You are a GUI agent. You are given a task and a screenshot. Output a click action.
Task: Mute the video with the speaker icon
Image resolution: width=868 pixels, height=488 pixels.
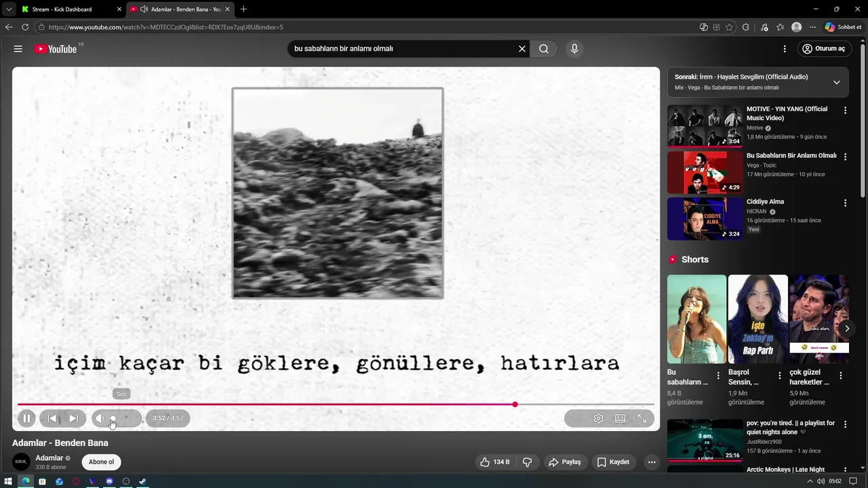pyautogui.click(x=100, y=418)
